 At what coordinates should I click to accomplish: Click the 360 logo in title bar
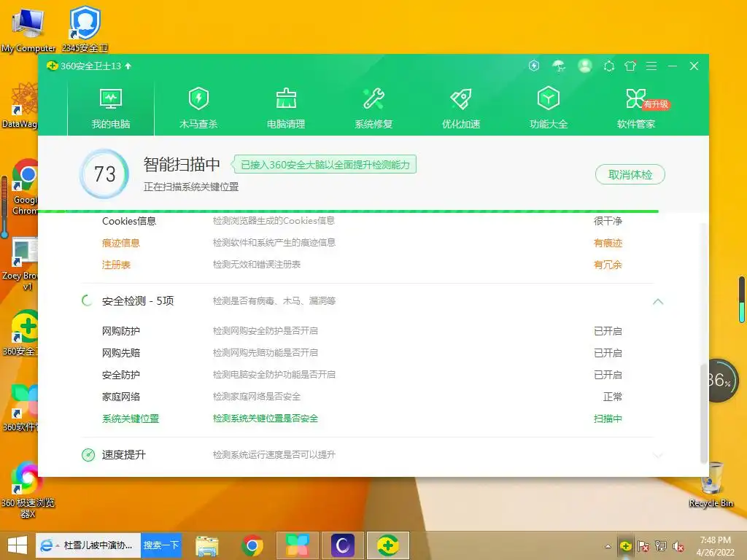[53, 66]
